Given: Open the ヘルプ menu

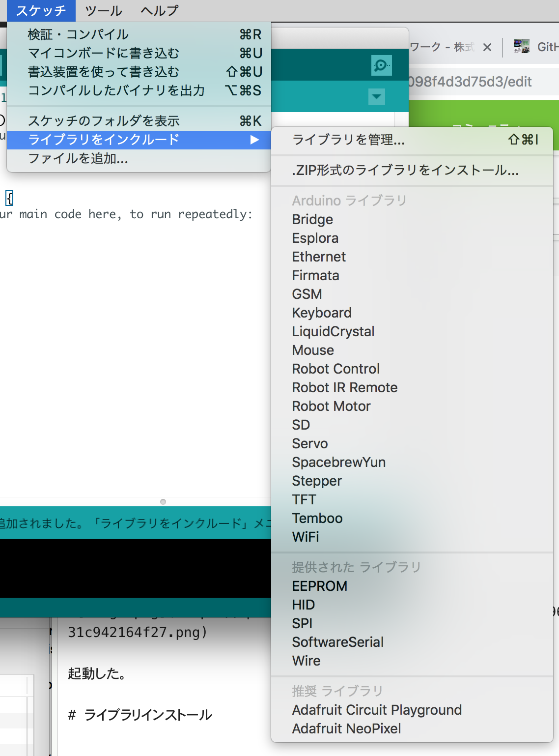Looking at the screenshot, I should coord(157,10).
